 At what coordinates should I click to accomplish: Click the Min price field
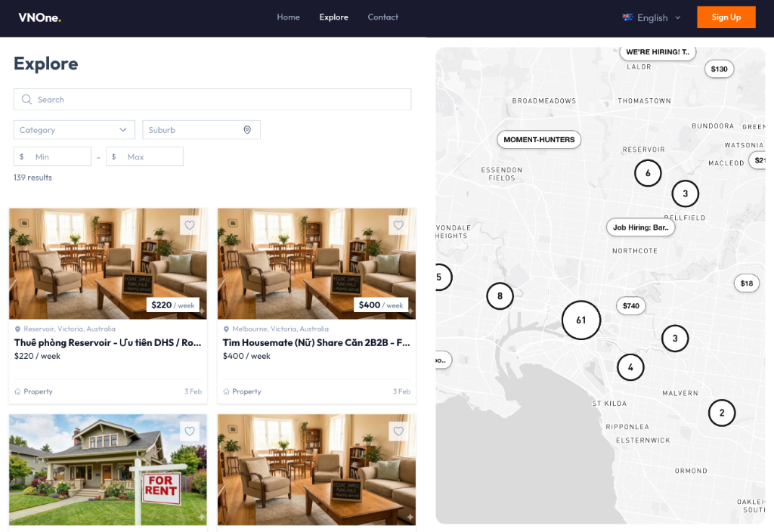pyautogui.click(x=52, y=156)
